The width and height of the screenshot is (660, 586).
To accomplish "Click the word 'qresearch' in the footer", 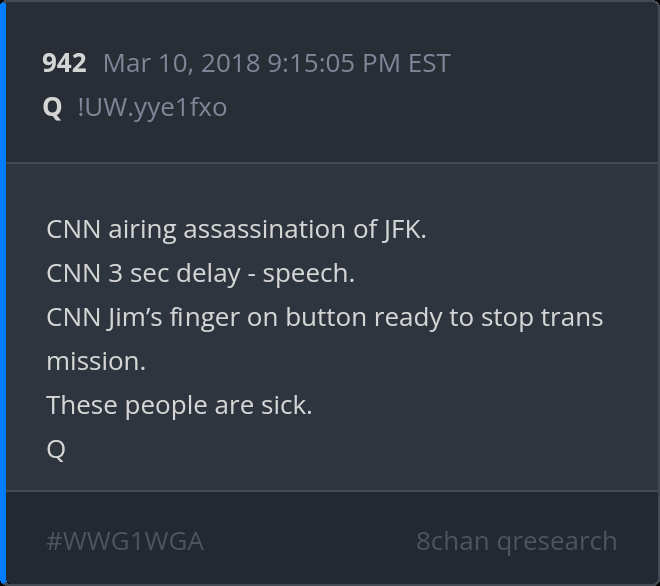I will (557, 541).
